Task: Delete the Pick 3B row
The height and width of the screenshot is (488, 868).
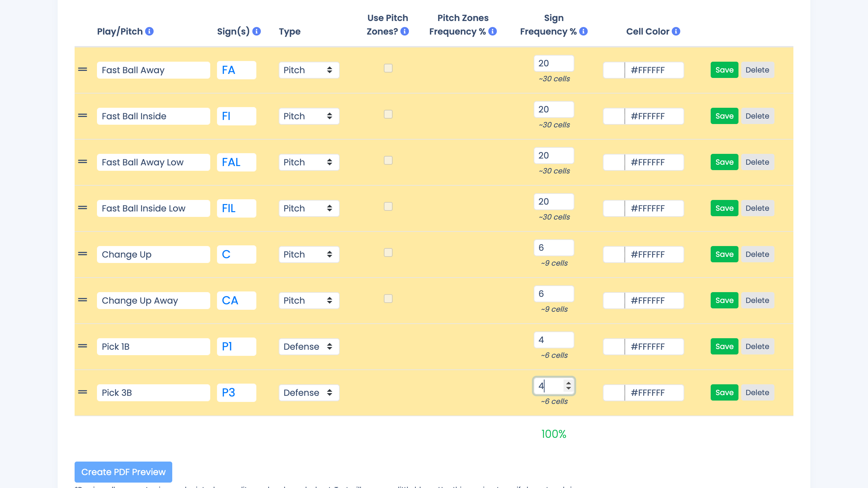Action: pos(758,392)
